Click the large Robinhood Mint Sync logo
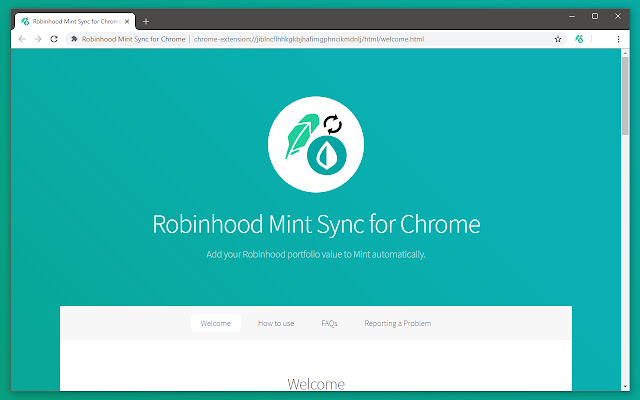This screenshot has width=640, height=400. point(316,144)
